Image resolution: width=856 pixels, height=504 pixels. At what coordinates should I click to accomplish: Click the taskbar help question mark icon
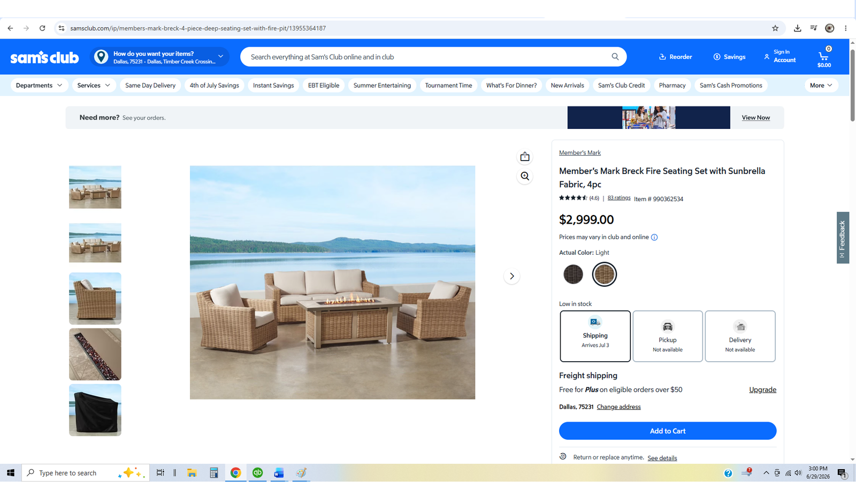point(728,474)
